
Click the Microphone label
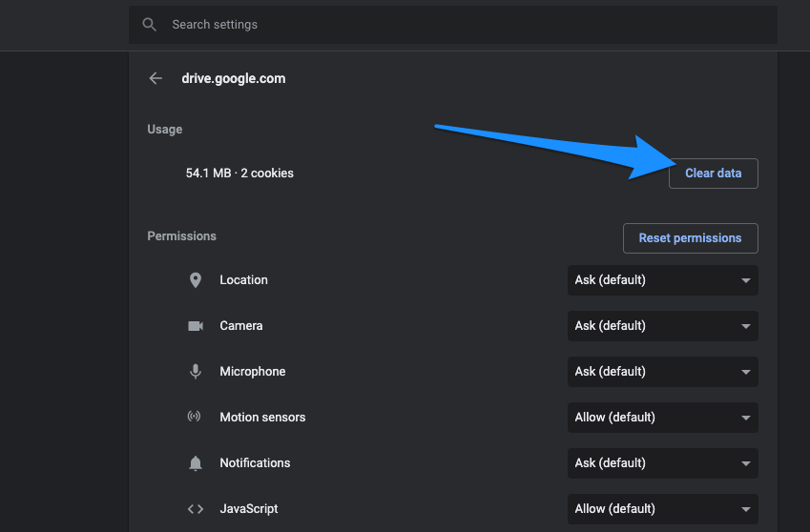(x=253, y=372)
